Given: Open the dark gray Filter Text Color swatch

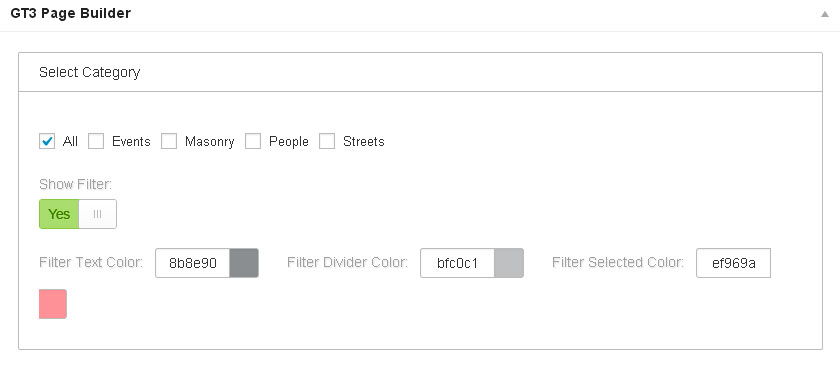Looking at the screenshot, I should pos(244,263).
